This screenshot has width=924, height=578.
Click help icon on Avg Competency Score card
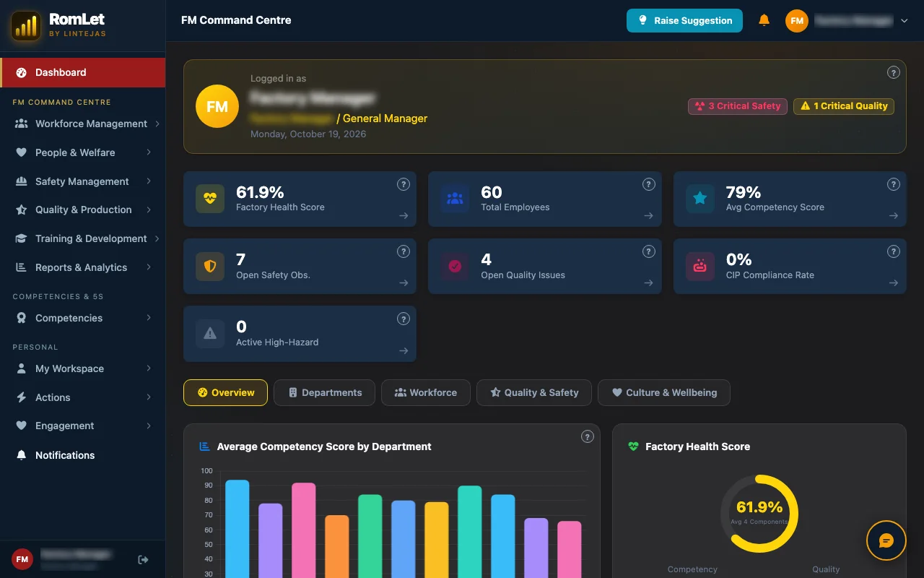point(894,184)
